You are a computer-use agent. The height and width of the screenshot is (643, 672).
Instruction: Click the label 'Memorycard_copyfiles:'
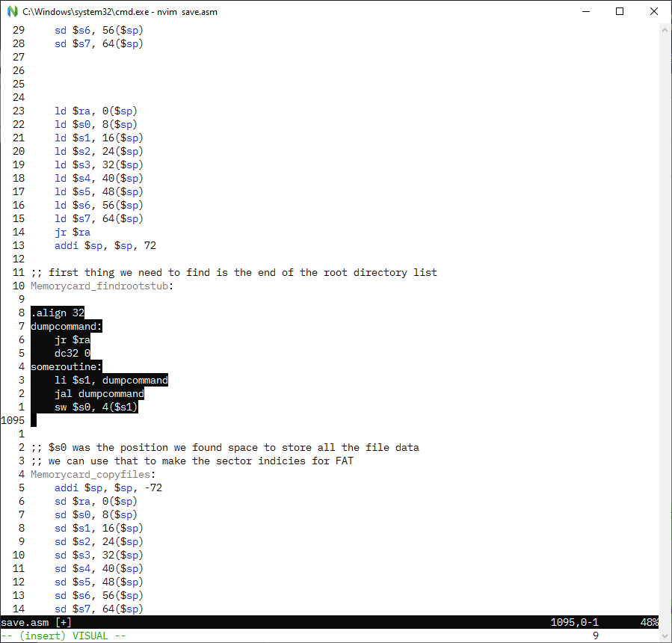93,475
